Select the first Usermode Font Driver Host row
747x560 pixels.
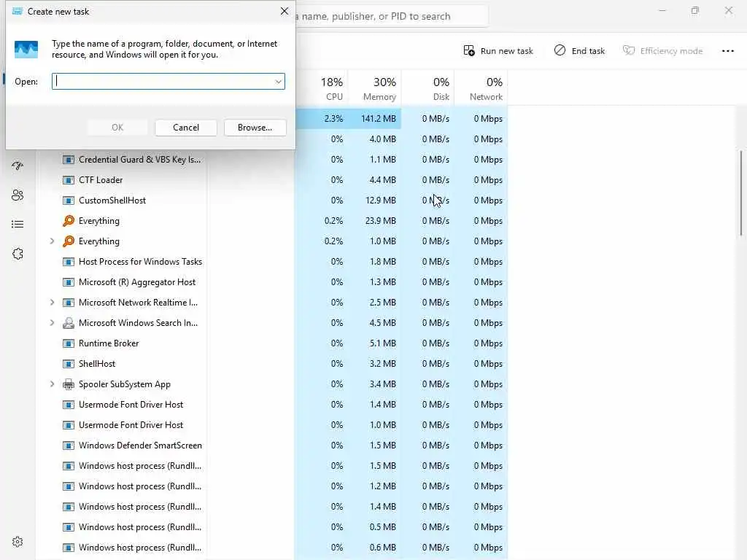click(x=271, y=405)
